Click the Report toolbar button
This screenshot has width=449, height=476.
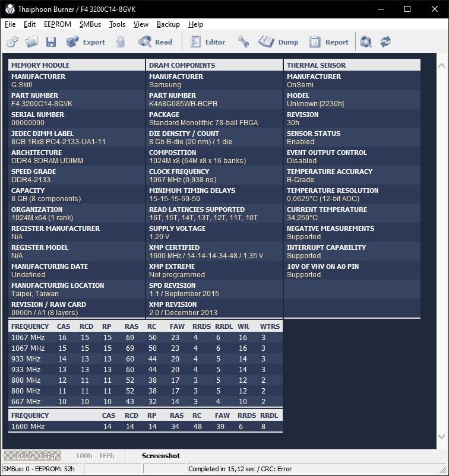pos(328,42)
